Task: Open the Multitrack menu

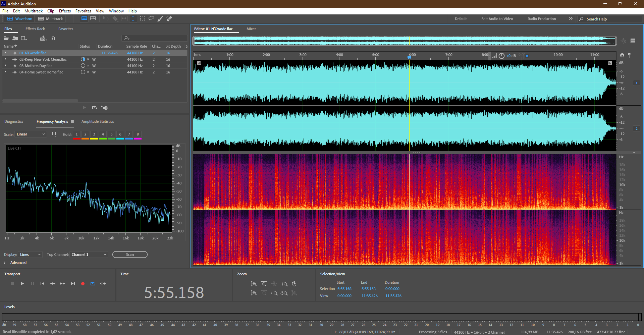Action: point(34,11)
